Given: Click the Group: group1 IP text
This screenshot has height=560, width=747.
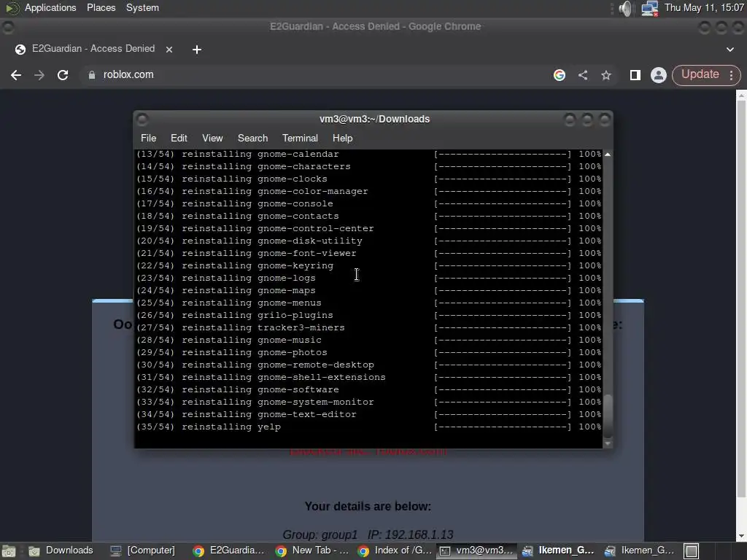Looking at the screenshot, I should click(368, 534).
